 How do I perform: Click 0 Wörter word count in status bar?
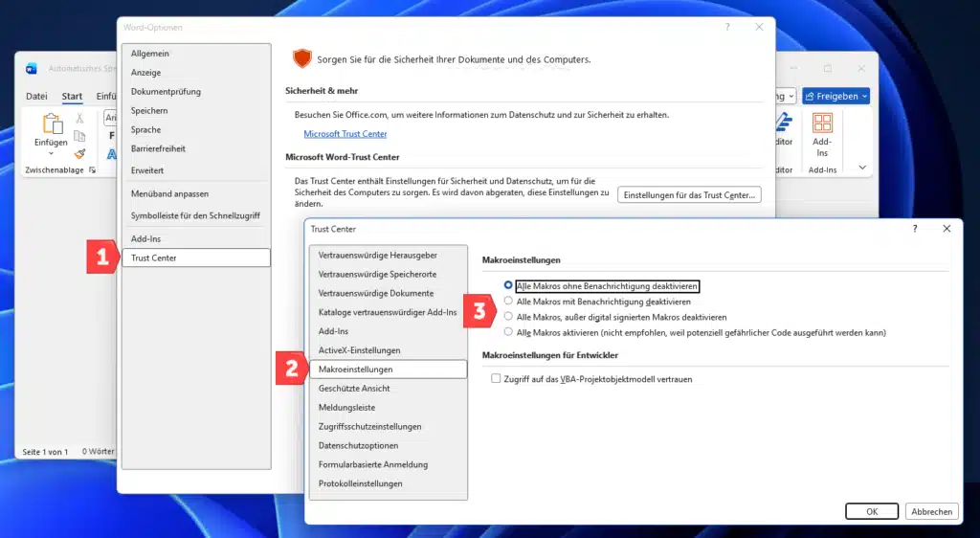coord(99,451)
